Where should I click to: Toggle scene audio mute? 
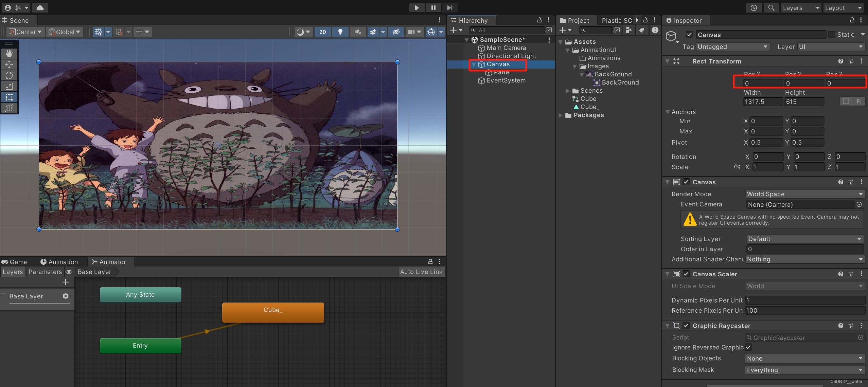[x=358, y=32]
